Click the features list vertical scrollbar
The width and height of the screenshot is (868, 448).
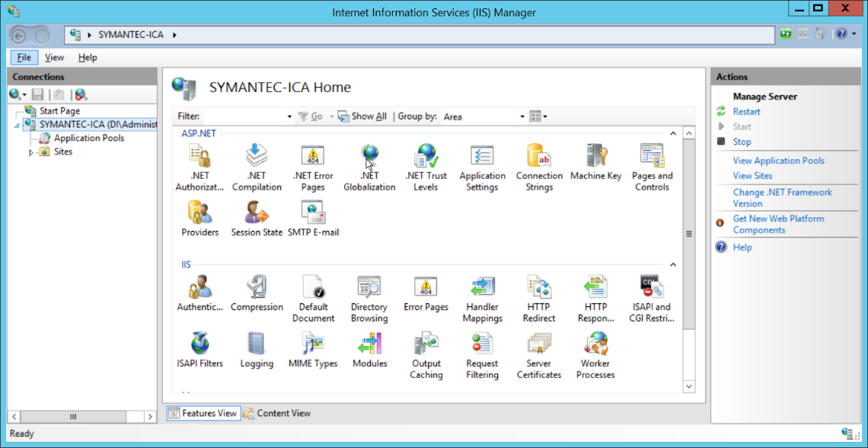click(x=689, y=234)
